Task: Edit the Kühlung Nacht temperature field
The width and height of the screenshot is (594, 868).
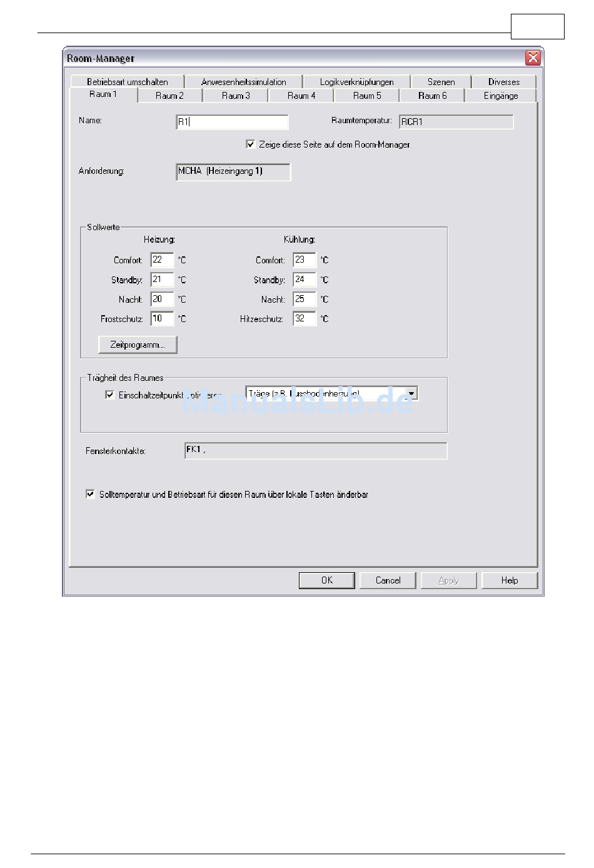Action: coord(305,300)
